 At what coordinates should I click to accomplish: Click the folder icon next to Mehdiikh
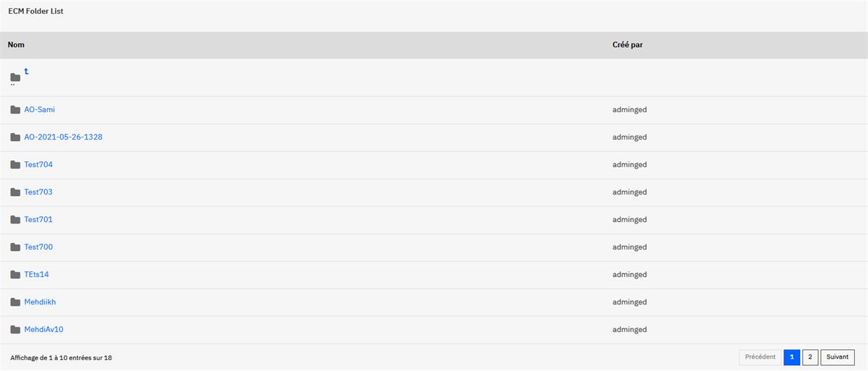coord(15,302)
